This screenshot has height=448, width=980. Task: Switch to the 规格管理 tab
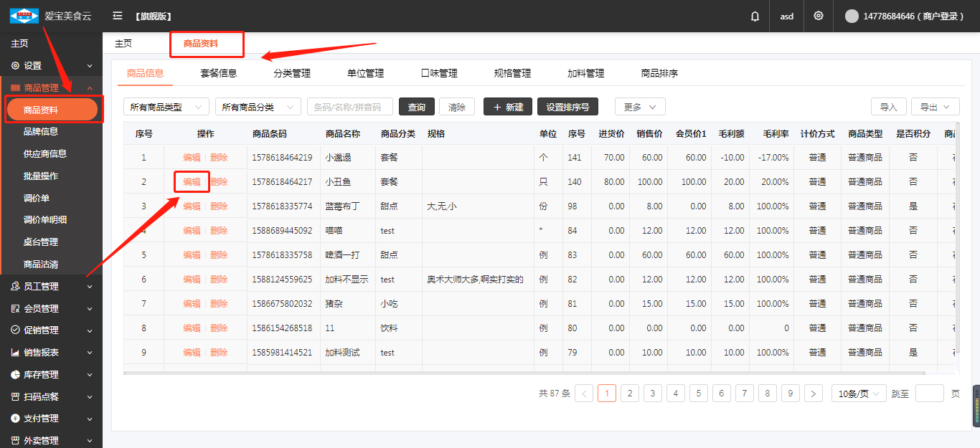512,73
